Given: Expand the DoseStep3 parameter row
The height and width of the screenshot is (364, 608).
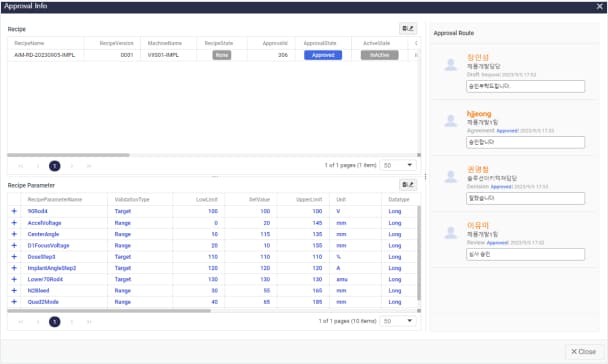Looking at the screenshot, I should click(x=14, y=257).
